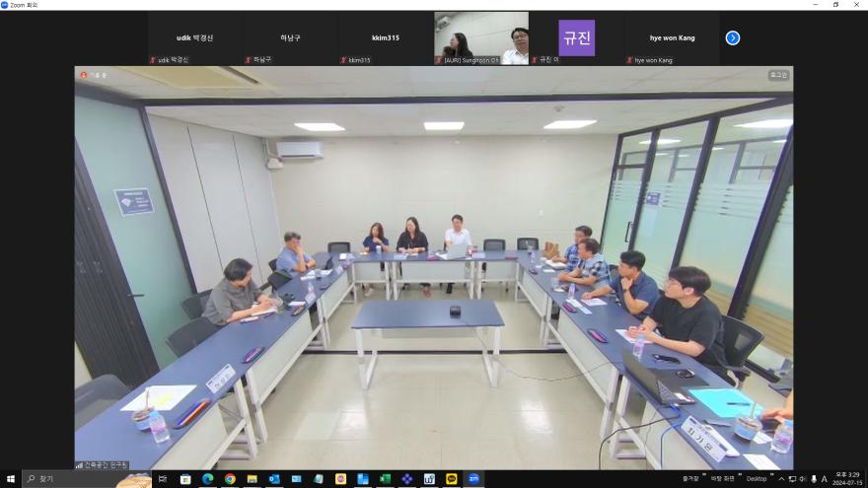Open Excel from taskbar

tap(385, 478)
